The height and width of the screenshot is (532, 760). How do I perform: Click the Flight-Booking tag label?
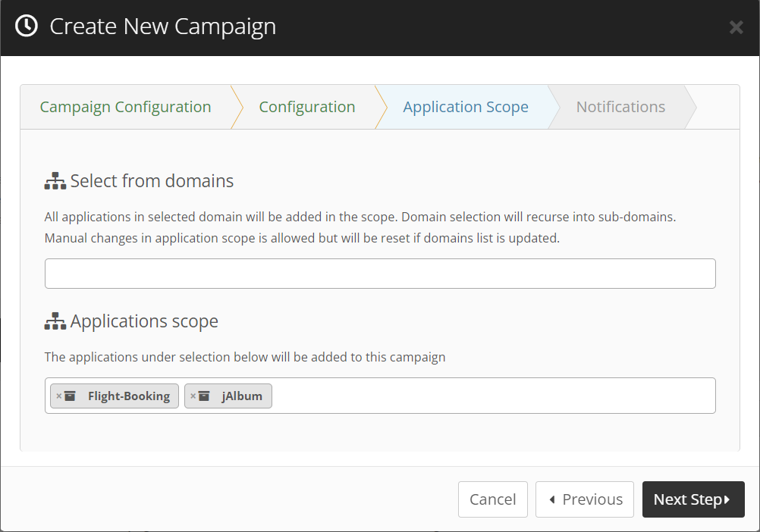click(129, 396)
